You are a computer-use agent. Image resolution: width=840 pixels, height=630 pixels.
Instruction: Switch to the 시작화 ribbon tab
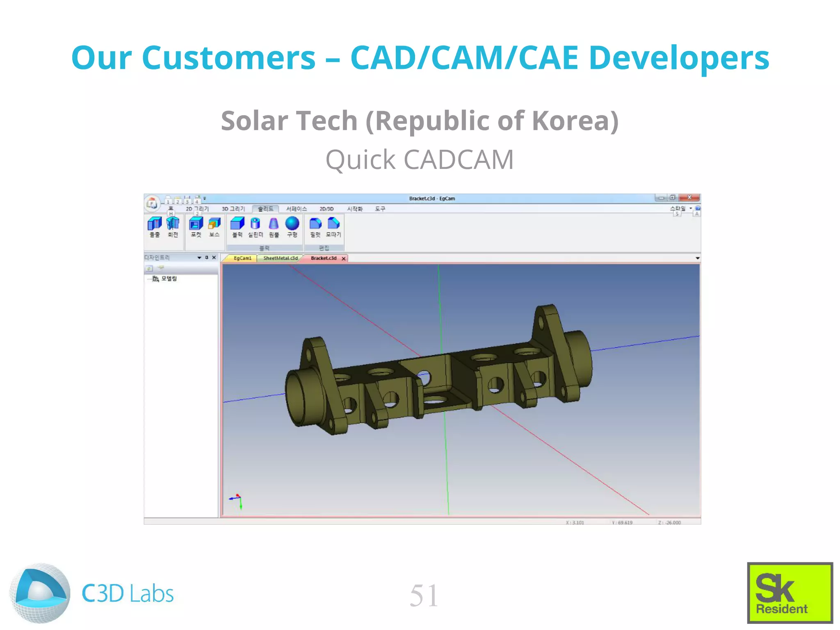[x=355, y=209]
